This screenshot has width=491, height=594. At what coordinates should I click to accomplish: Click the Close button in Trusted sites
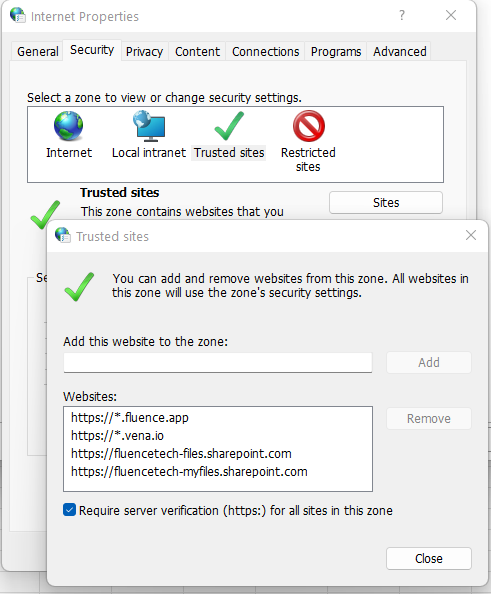(x=429, y=558)
